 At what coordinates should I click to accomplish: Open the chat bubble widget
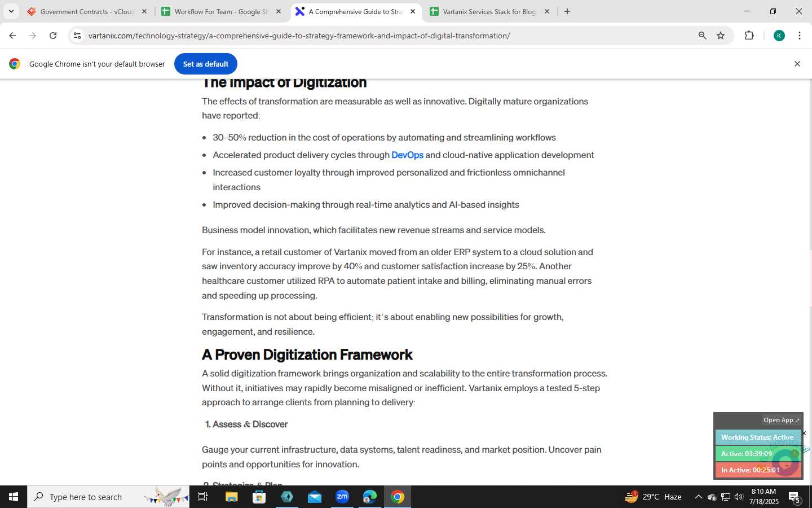[785, 463]
